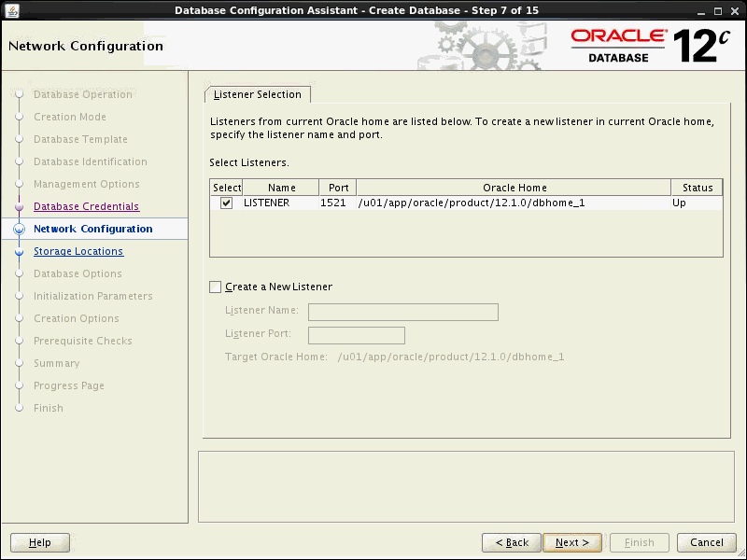Click the Select column header

click(x=226, y=188)
